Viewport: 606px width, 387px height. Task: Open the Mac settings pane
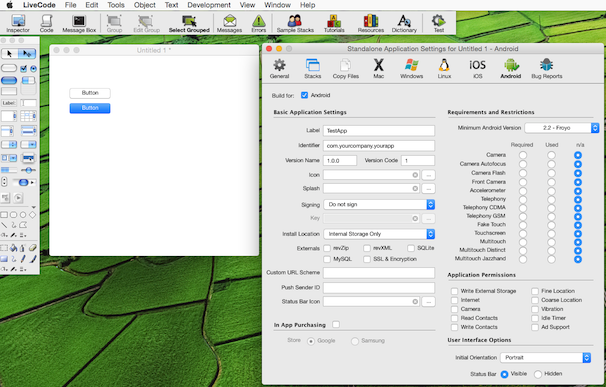pos(379,68)
